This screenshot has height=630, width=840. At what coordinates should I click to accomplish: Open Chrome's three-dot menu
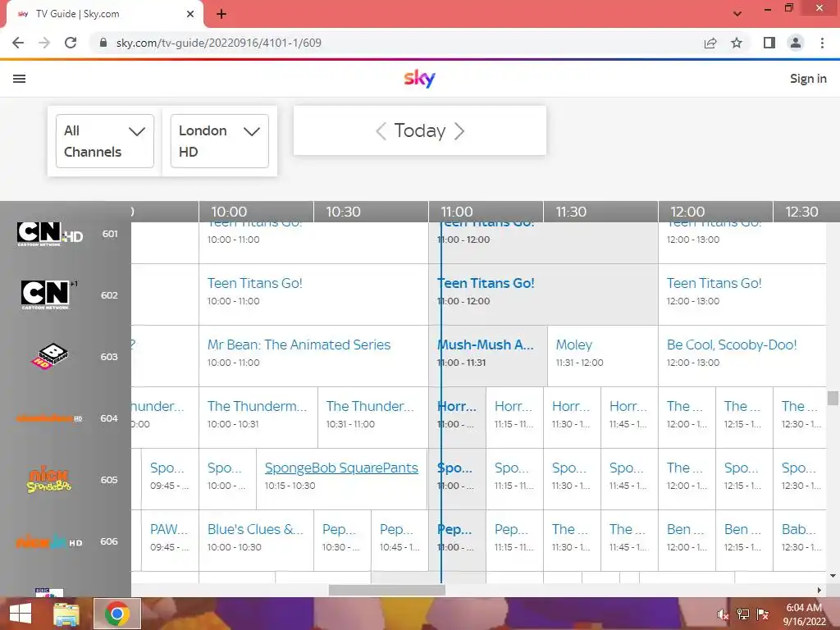point(822,43)
